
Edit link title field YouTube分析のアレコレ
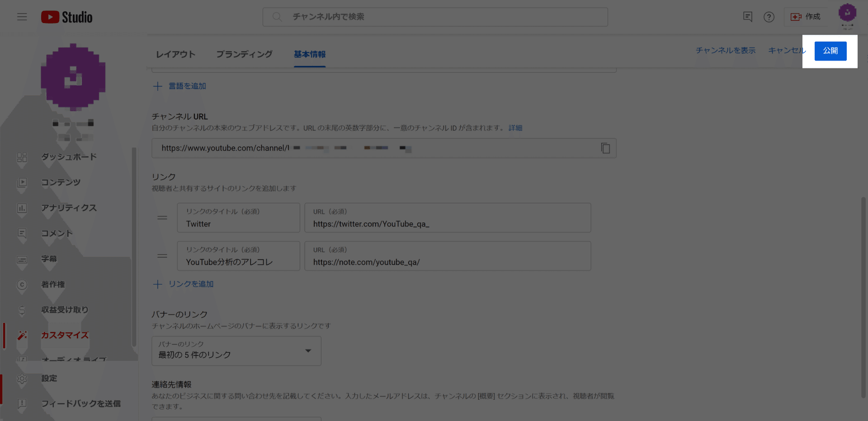239,256
